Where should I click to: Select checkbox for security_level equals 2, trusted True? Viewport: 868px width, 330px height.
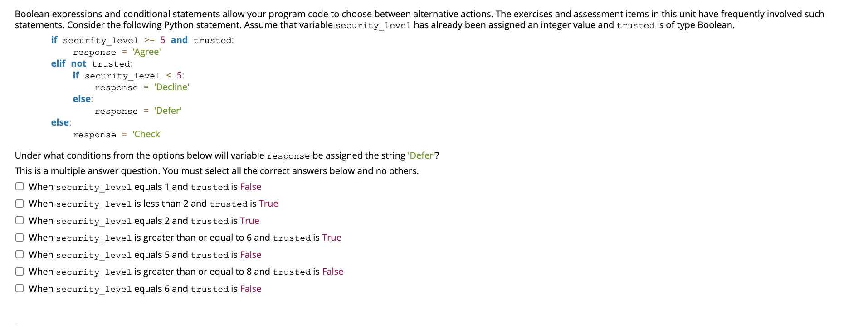(x=20, y=220)
